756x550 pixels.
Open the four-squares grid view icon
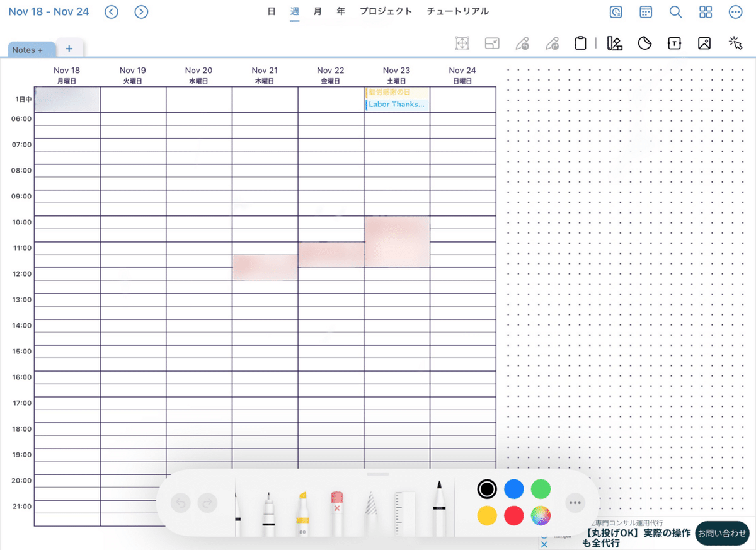pyautogui.click(x=706, y=12)
